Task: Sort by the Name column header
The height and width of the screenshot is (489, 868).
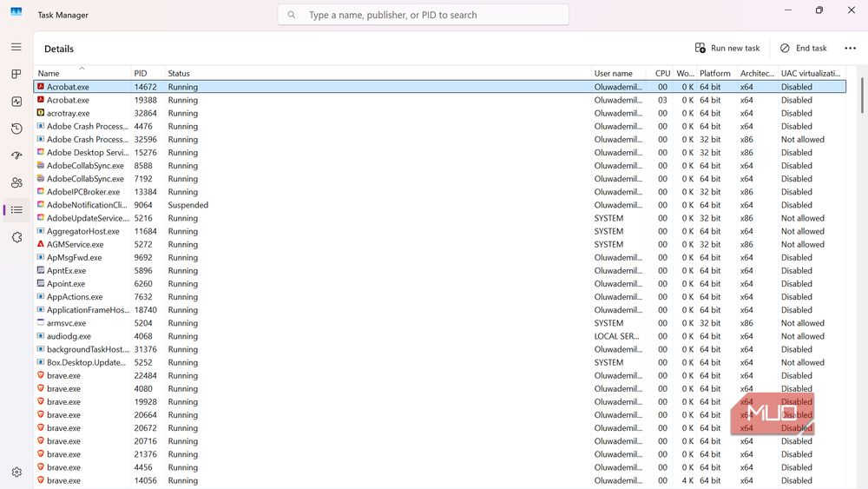Action: point(83,73)
